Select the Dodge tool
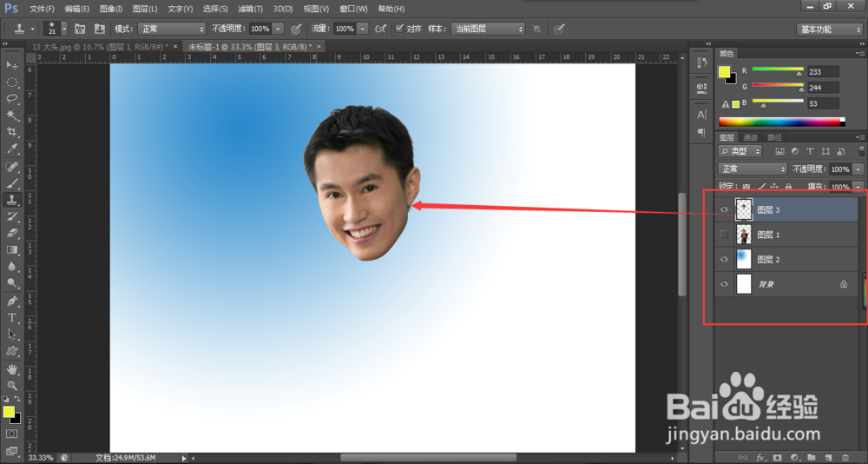 11,282
